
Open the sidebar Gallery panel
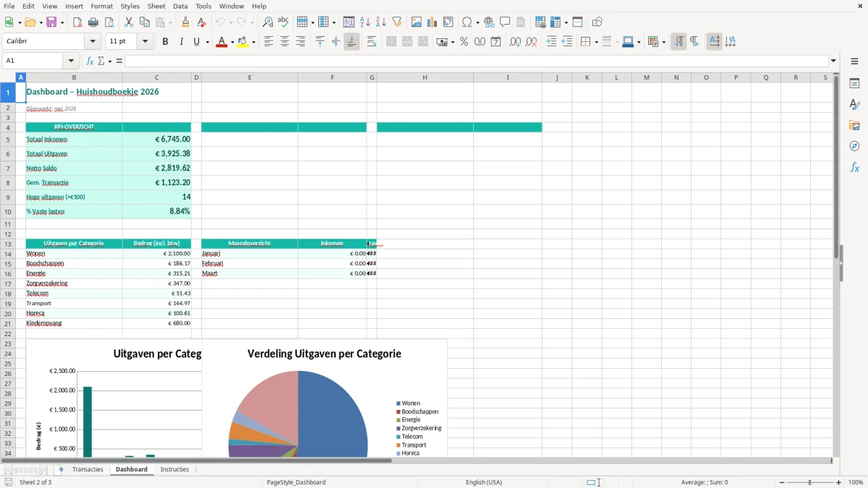coord(854,125)
